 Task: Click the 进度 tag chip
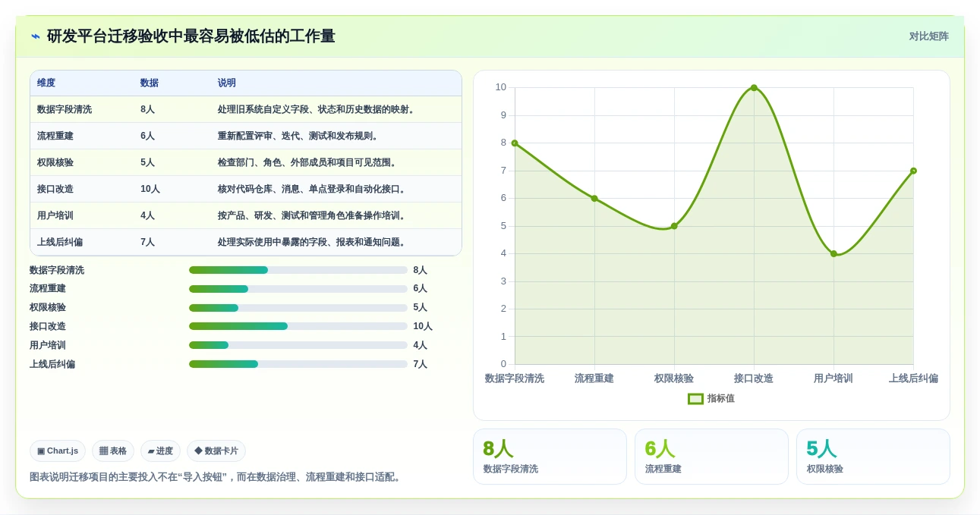[160, 451]
